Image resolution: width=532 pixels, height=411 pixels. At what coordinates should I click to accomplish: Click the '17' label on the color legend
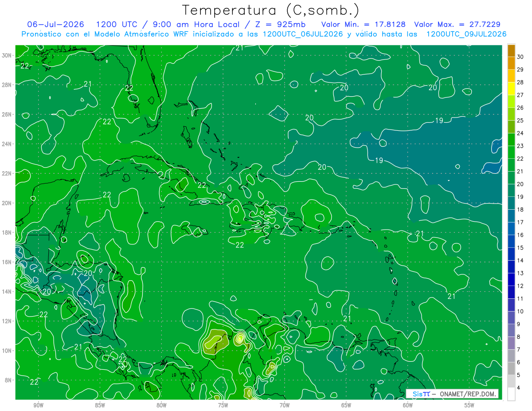point(520,222)
